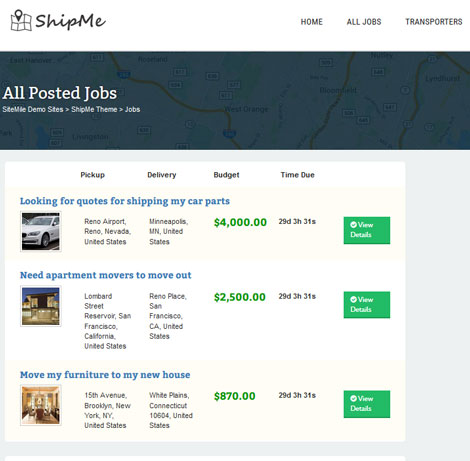This screenshot has width=470, height=461.
Task: View Details for furniture move job
Action: pos(367,404)
